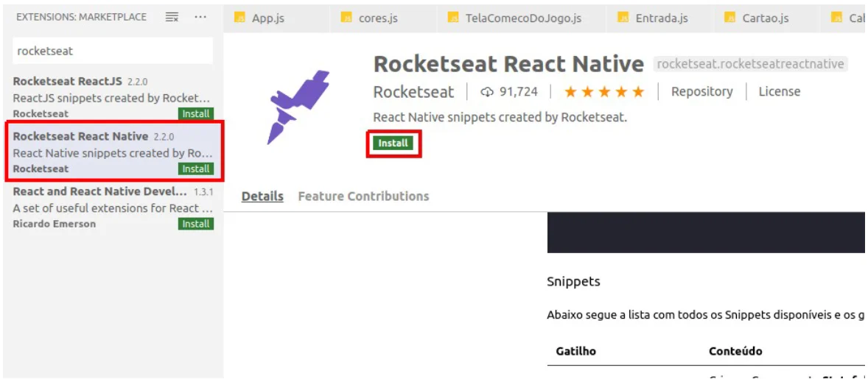Click the Rocketseat React Native title
This screenshot has width=868, height=379.
(x=508, y=64)
